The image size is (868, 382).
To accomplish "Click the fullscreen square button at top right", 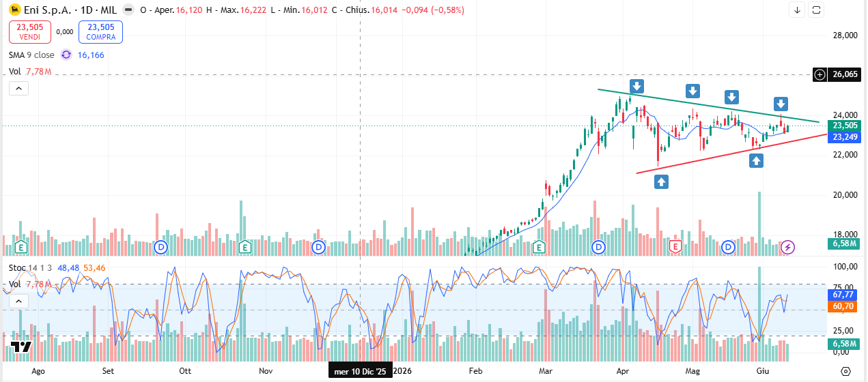I will (817, 10).
